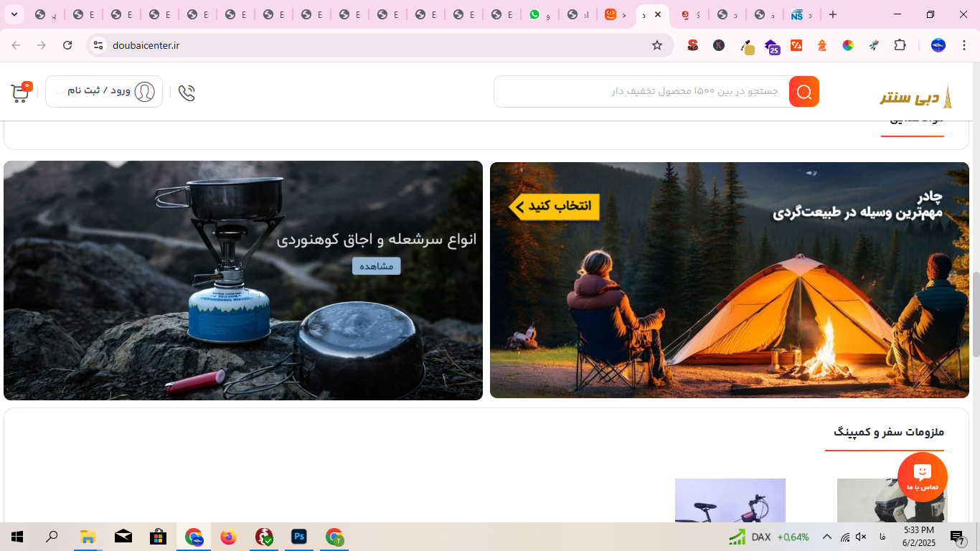This screenshot has width=980, height=551.
Task: Click the orange search magnifier button
Action: (x=804, y=92)
